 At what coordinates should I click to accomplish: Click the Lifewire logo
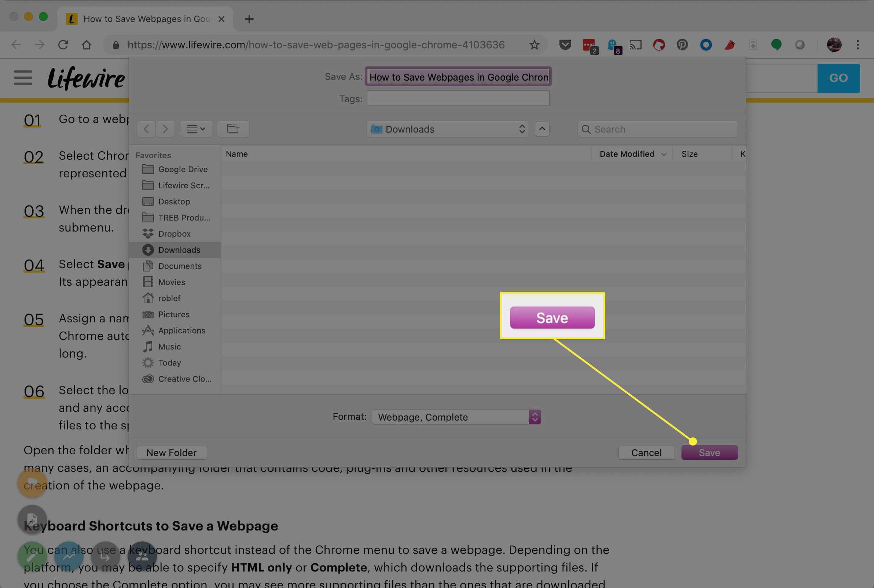(x=86, y=78)
